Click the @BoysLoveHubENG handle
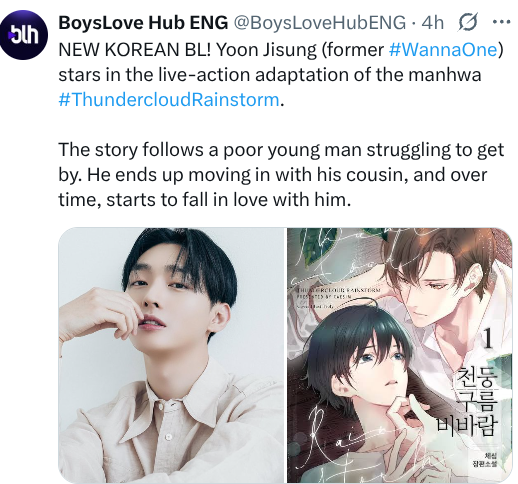 [x=319, y=23]
